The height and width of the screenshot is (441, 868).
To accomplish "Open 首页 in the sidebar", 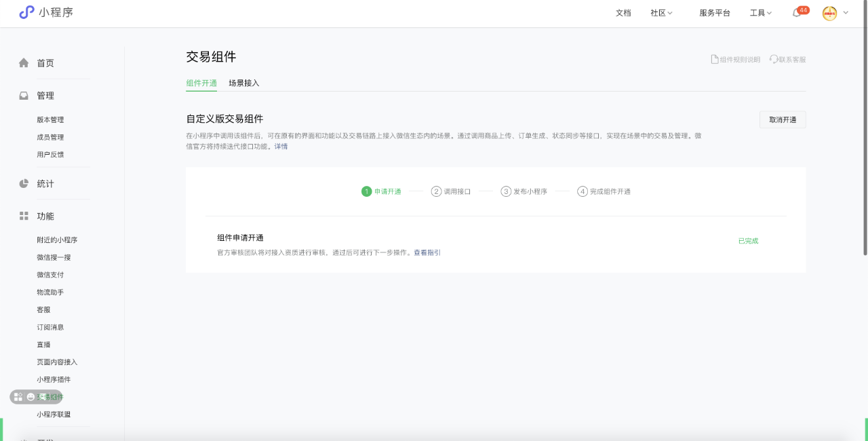I will [45, 63].
